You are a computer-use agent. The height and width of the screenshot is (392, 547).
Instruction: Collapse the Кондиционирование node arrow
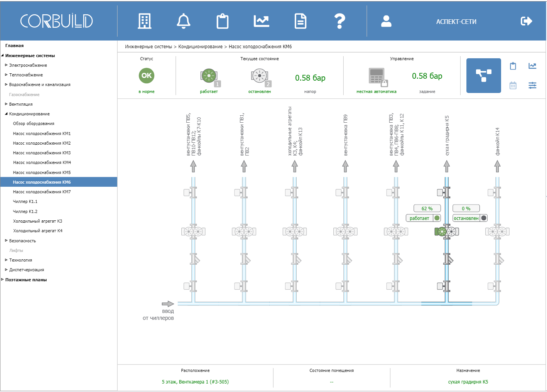tap(6, 114)
